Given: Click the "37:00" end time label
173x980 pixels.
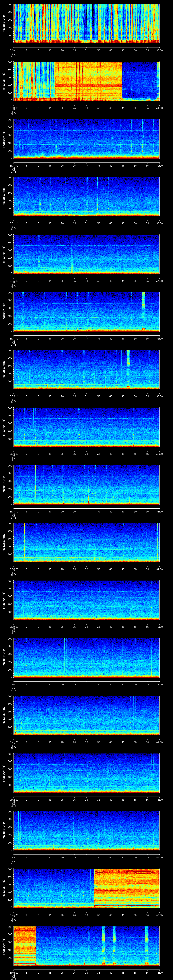Looking at the screenshot, I should (160, 454).
